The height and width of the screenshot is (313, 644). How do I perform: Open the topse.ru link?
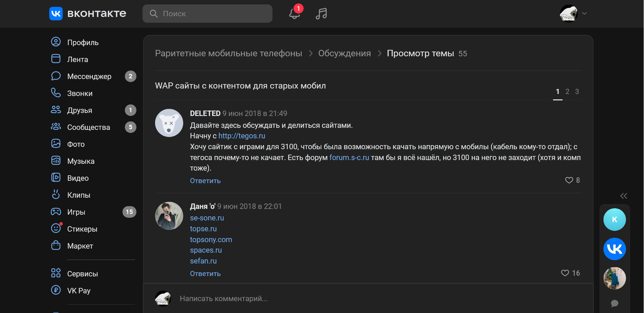pyautogui.click(x=203, y=229)
